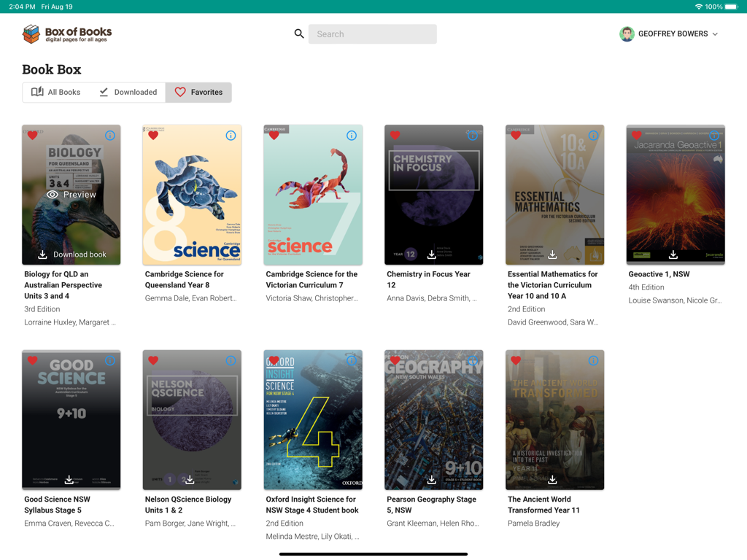Open info on Good Science NSW

[x=110, y=360]
